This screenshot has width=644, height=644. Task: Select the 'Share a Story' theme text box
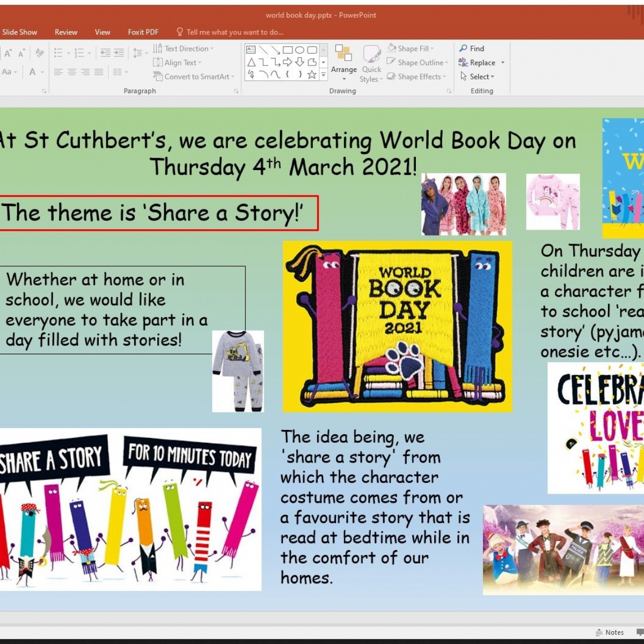click(x=158, y=213)
